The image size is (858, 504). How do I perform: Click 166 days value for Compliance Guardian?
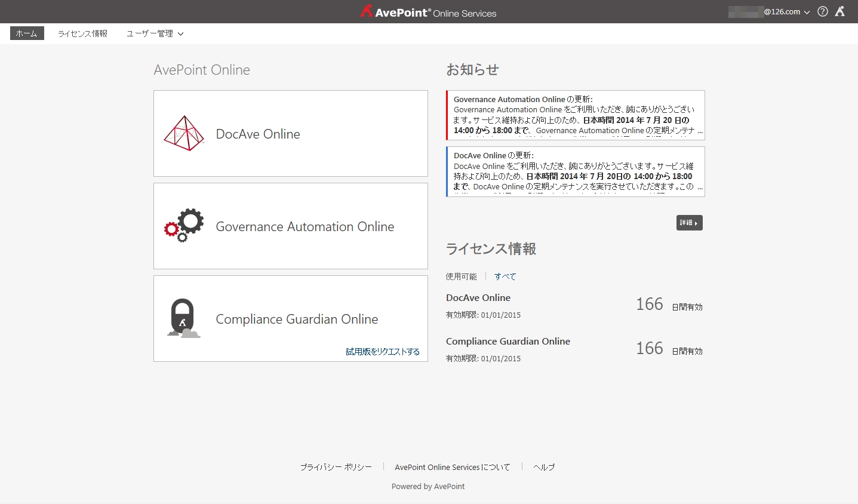coord(650,348)
